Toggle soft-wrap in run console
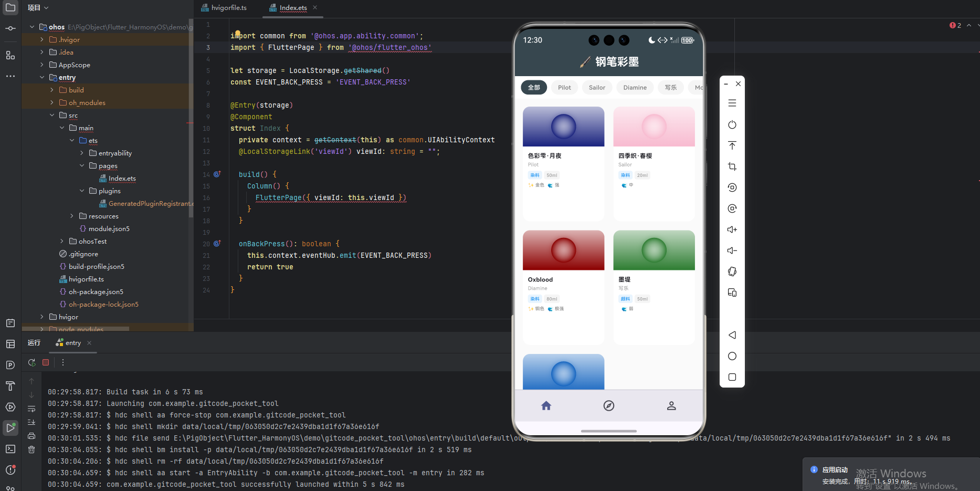This screenshot has height=491, width=980. click(31, 409)
